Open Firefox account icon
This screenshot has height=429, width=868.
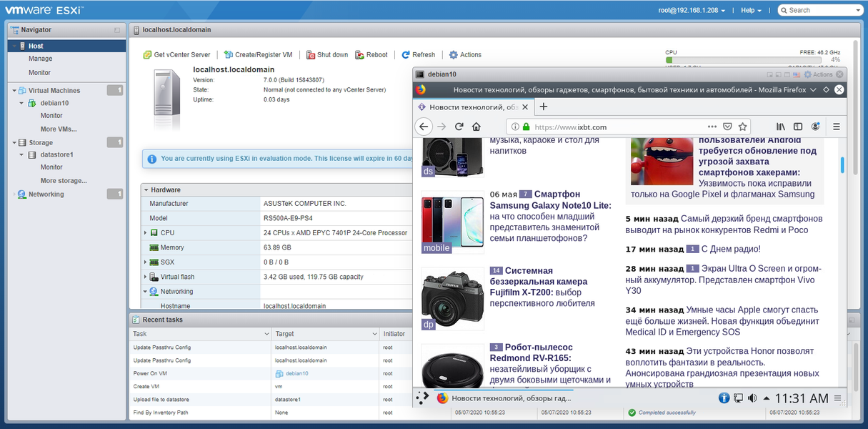coord(815,127)
